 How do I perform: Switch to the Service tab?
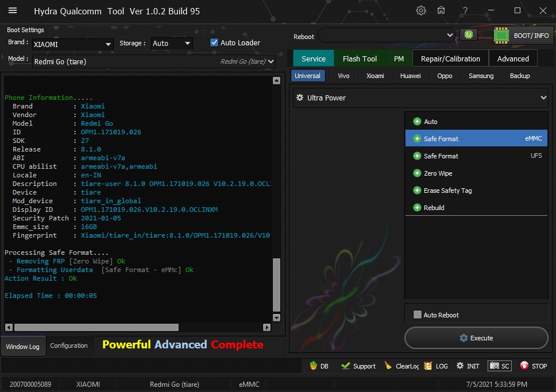click(314, 59)
